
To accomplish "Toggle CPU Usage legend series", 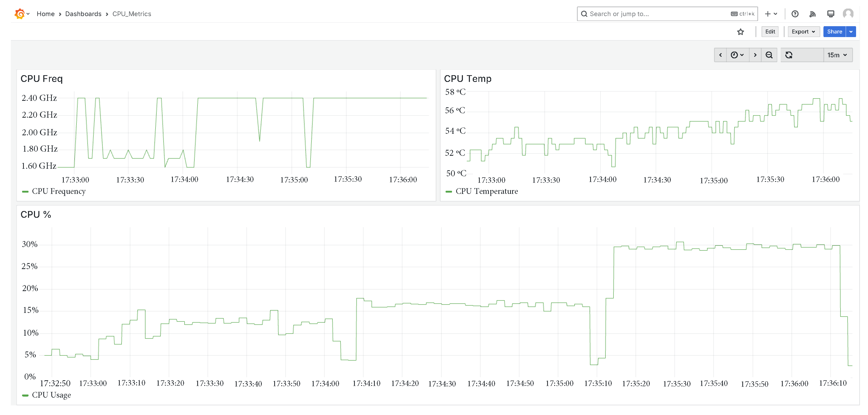I will tap(51, 395).
